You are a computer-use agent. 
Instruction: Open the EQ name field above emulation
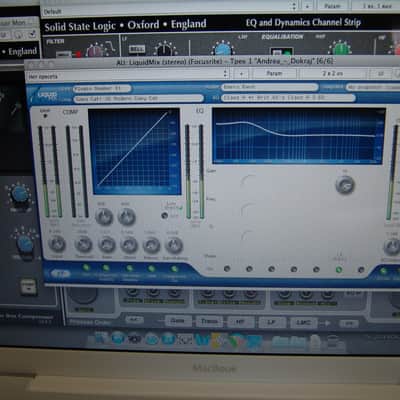click(269, 87)
